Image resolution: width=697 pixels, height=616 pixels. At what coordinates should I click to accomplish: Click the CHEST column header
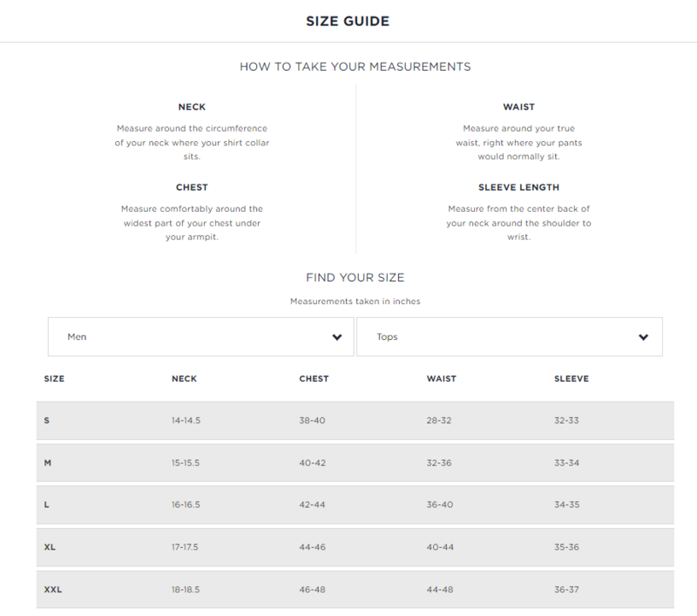point(314,379)
